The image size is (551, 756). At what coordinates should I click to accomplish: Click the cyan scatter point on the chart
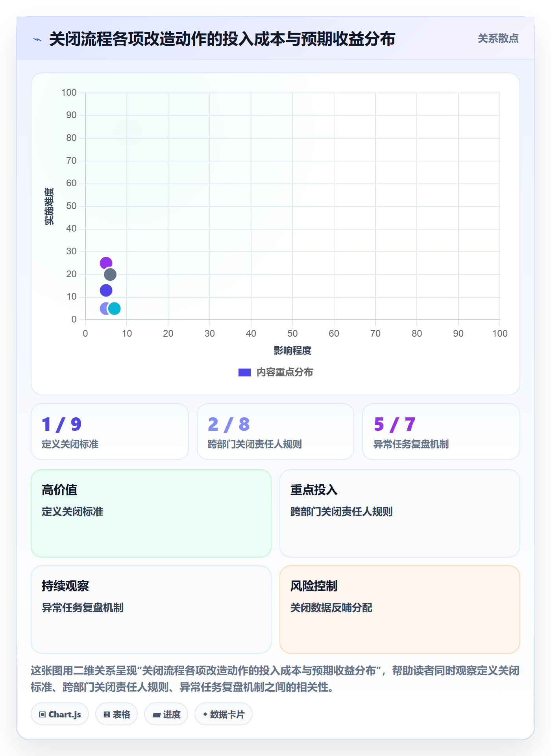(x=114, y=308)
